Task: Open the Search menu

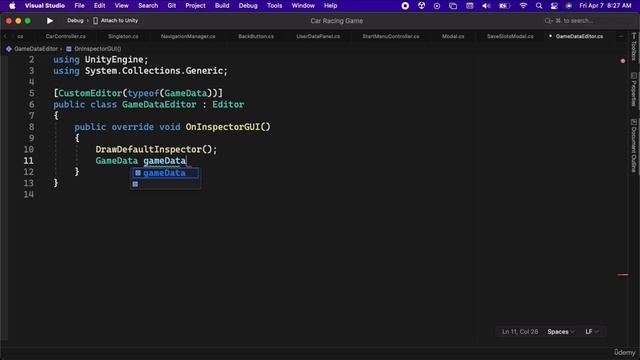Action: 148,6
